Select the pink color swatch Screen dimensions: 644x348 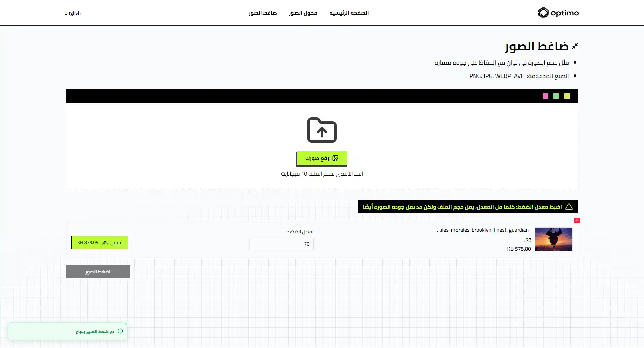[x=545, y=96]
